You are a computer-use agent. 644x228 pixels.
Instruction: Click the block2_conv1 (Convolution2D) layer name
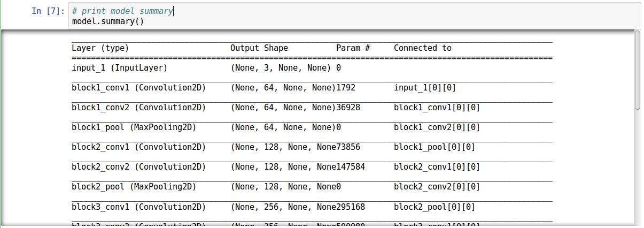pyautogui.click(x=139, y=147)
